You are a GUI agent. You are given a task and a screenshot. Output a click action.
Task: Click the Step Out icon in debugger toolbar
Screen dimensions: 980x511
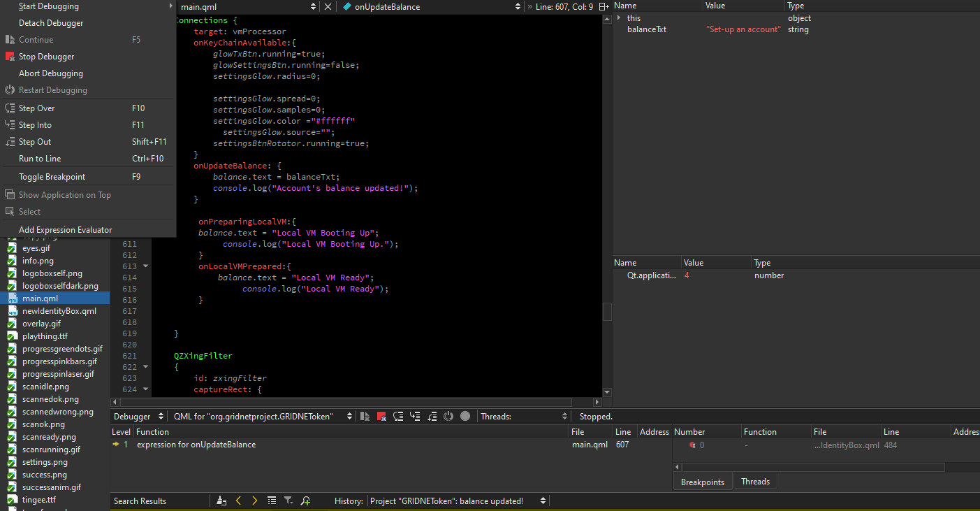pyautogui.click(x=432, y=416)
